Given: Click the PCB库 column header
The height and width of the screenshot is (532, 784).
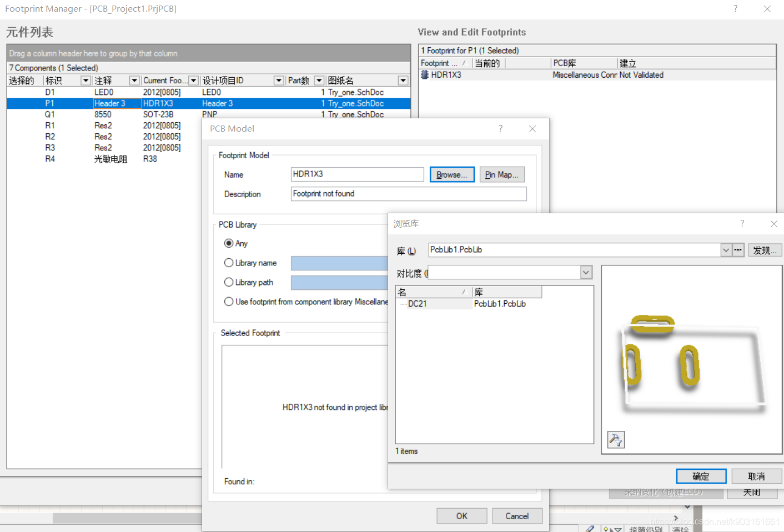Looking at the screenshot, I should [583, 63].
